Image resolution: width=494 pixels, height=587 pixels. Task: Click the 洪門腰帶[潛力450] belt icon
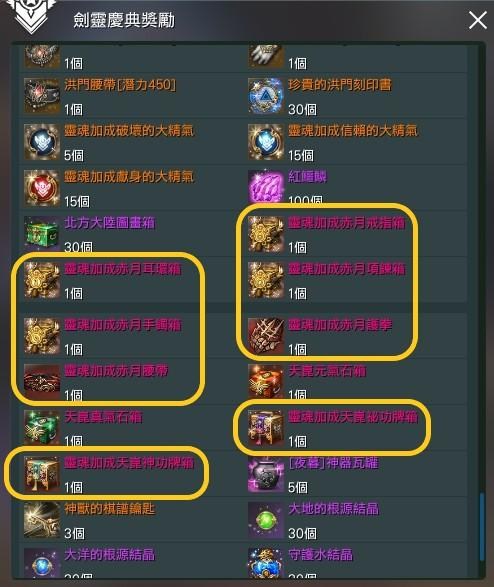click(x=42, y=95)
